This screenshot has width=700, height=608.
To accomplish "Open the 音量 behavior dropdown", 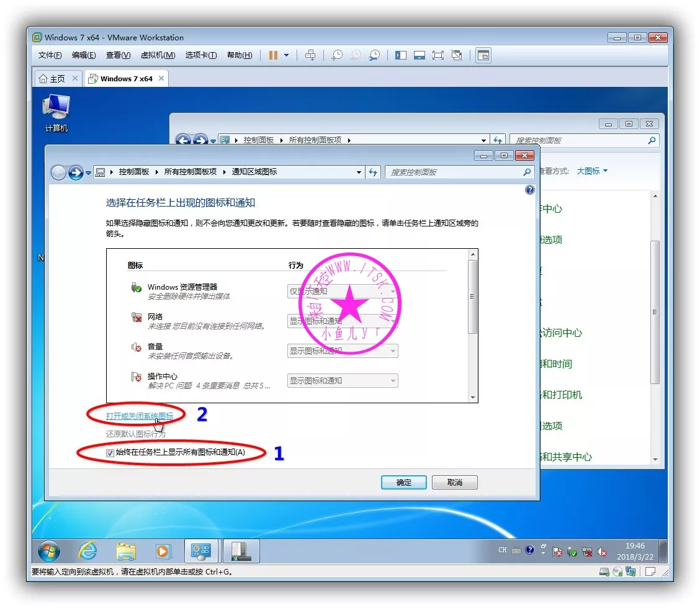I will [x=343, y=351].
